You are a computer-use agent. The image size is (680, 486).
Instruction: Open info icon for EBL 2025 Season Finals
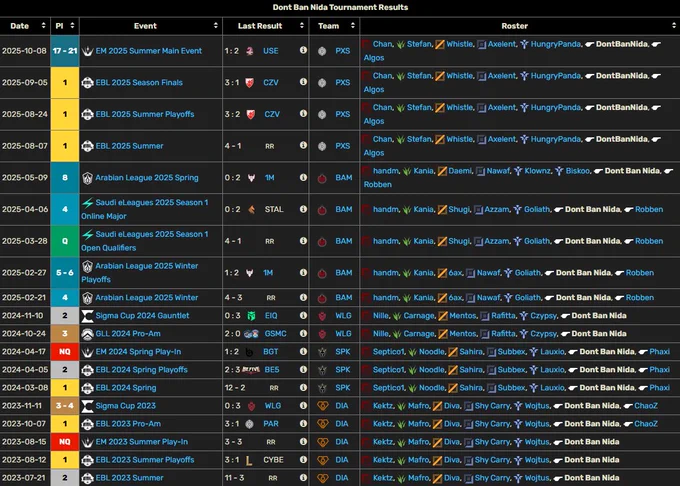pyautogui.click(x=303, y=82)
